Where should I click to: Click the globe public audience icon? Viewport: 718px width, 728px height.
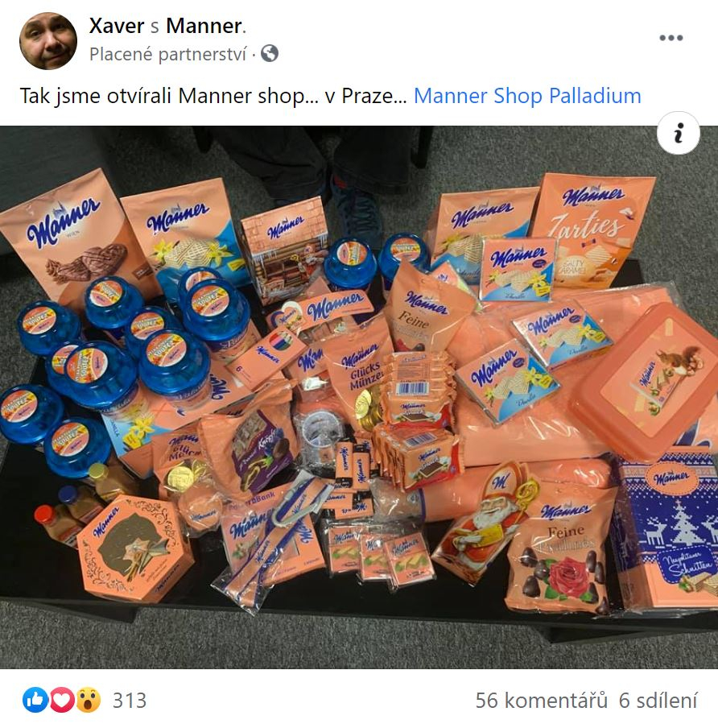(x=270, y=54)
